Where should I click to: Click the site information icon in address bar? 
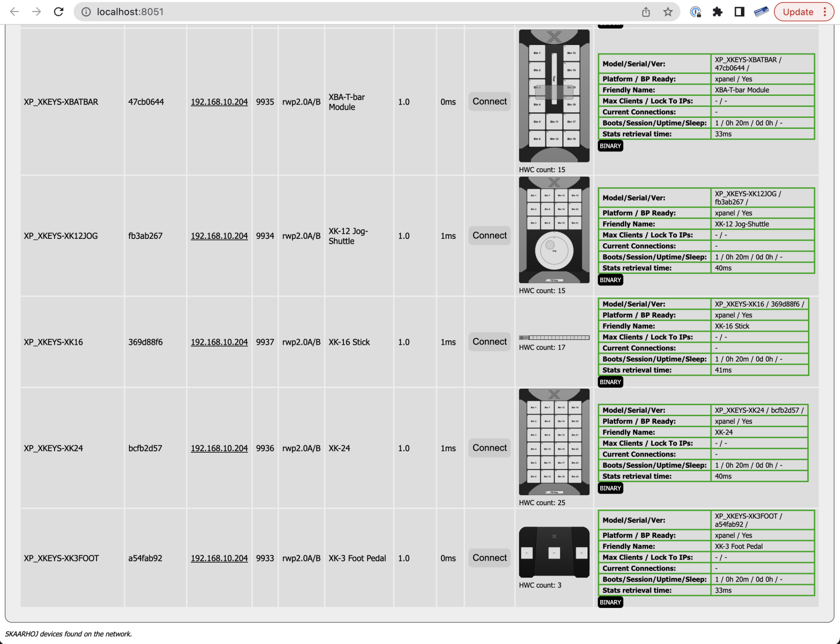[x=86, y=11]
